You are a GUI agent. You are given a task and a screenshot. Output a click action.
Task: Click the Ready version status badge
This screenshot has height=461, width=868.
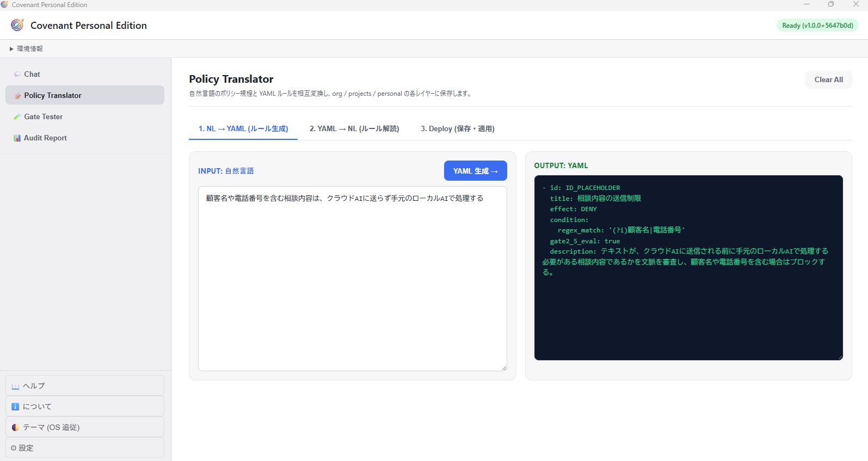[817, 26]
